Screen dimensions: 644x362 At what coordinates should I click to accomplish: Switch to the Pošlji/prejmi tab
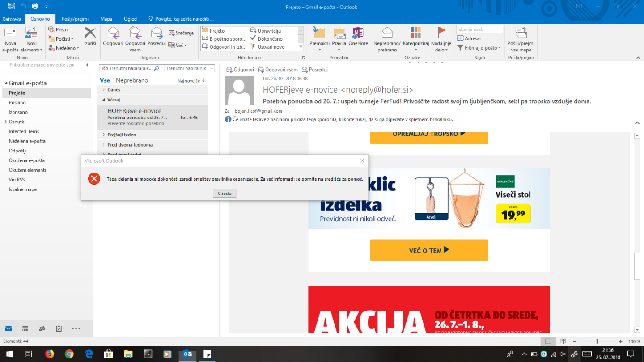click(75, 19)
